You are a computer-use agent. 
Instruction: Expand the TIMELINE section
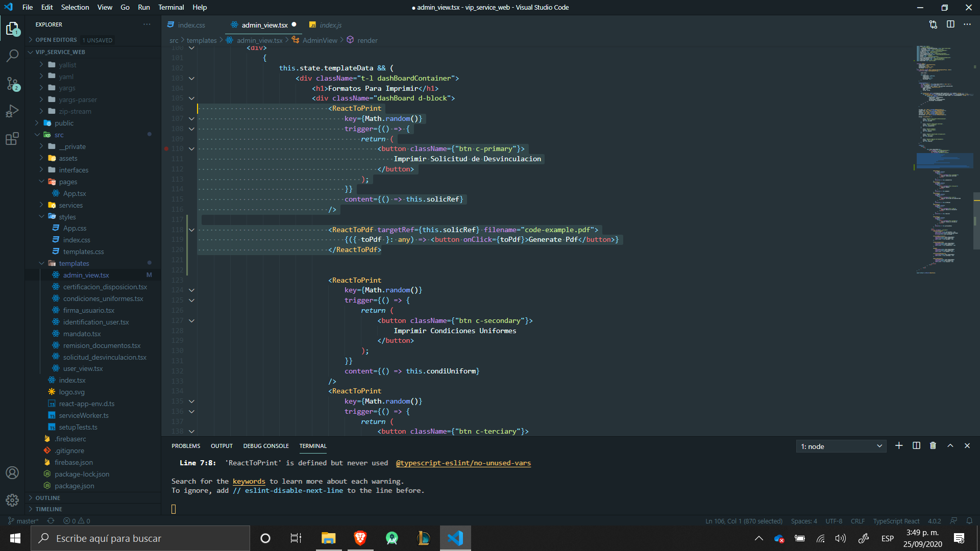(x=50, y=509)
